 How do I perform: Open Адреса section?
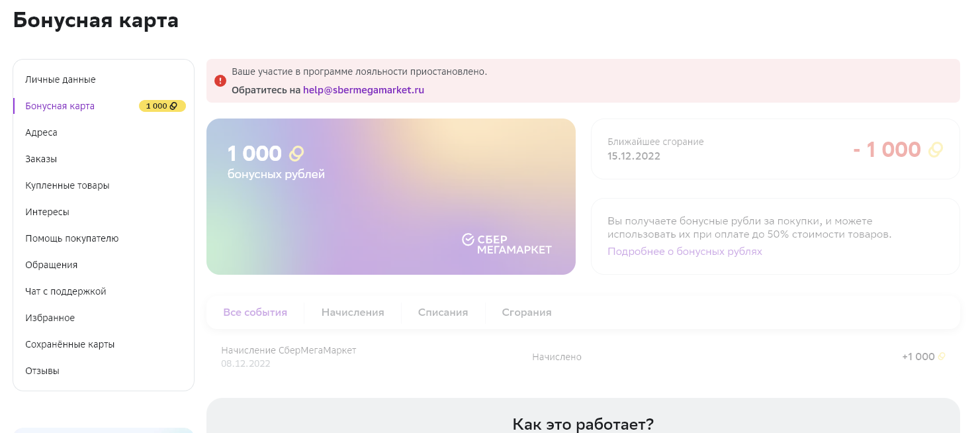click(41, 132)
